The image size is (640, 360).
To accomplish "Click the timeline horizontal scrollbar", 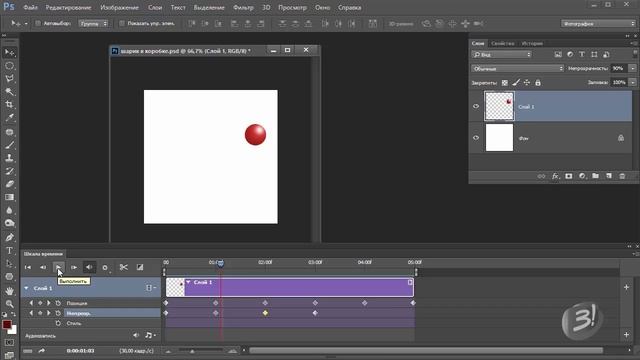I will (426, 351).
